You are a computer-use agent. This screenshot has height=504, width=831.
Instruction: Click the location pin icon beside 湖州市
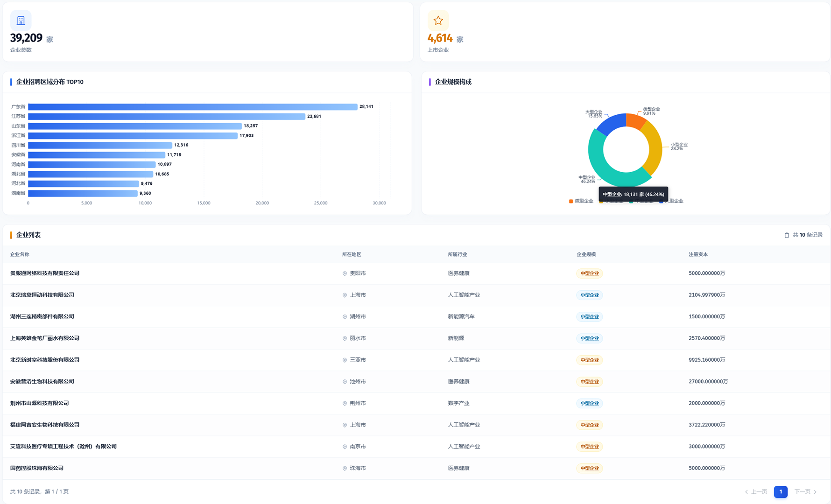pyautogui.click(x=345, y=317)
